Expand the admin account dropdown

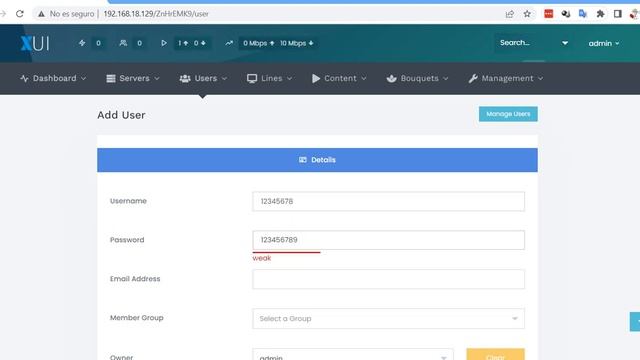604,43
